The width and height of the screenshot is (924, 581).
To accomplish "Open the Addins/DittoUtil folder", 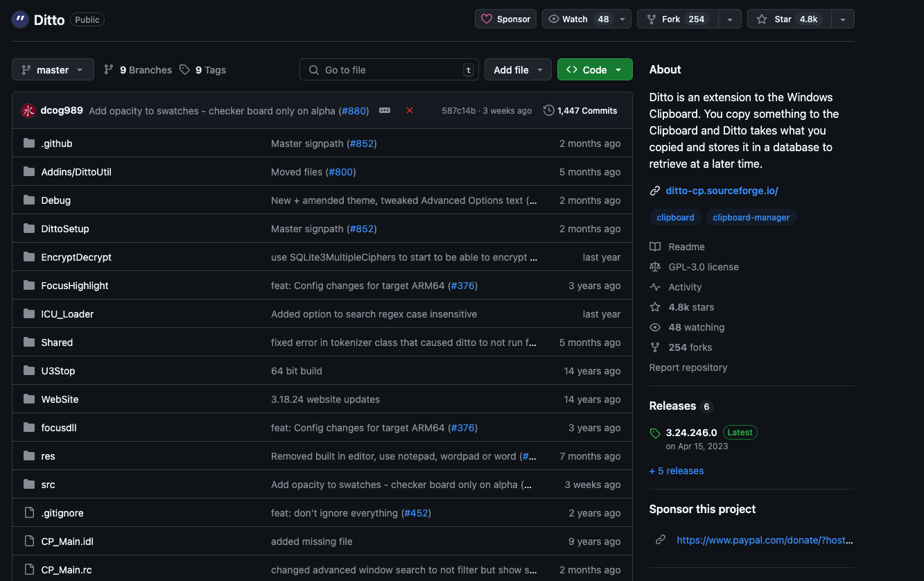I will 76,172.
